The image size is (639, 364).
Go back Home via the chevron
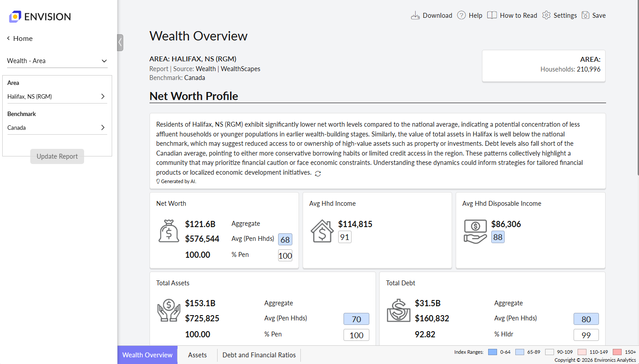[8, 39]
